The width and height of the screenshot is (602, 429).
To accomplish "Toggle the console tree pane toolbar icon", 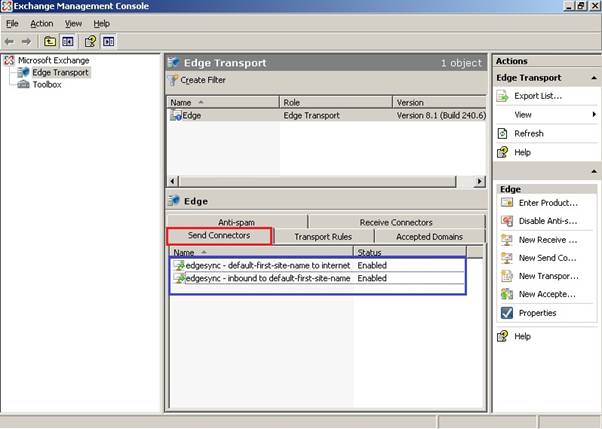I will (68, 41).
